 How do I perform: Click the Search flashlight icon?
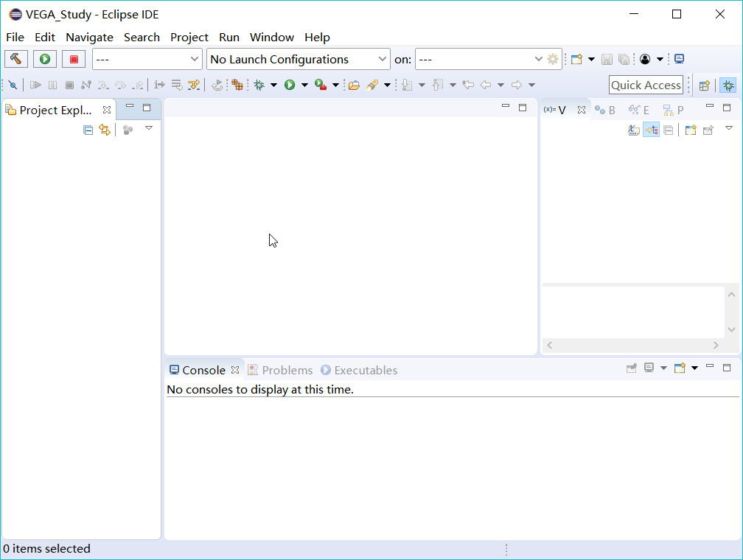click(x=372, y=85)
